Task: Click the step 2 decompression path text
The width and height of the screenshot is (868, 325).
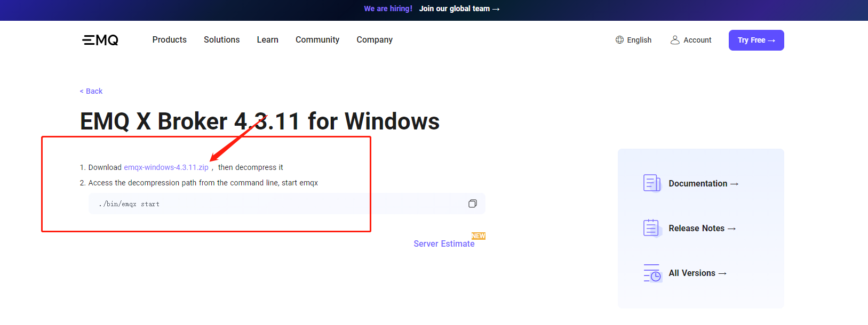Action: [203, 183]
